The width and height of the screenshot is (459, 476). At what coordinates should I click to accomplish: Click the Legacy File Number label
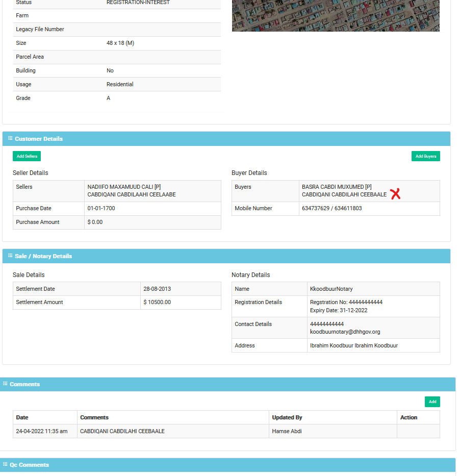point(40,29)
